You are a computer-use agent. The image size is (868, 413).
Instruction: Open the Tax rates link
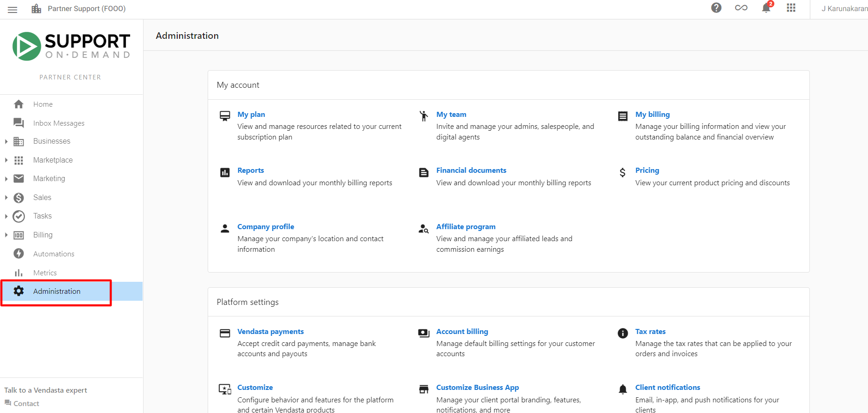pyautogui.click(x=650, y=332)
